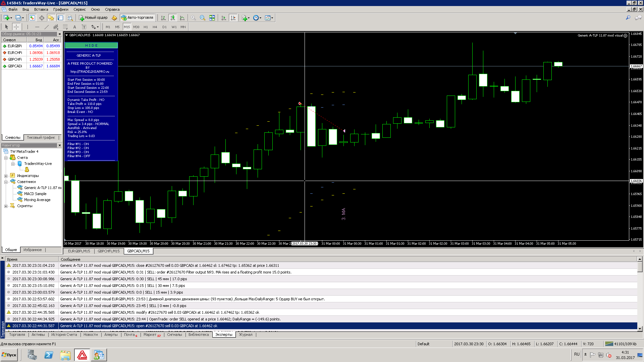644x362 pixels.
Task: Select the Cursor arrow tool
Action: pyautogui.click(x=6, y=27)
